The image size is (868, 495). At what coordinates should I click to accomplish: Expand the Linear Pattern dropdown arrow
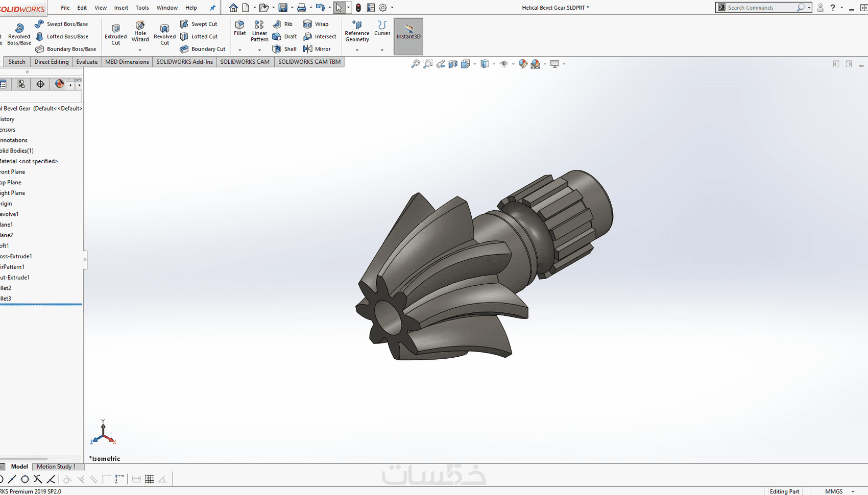point(259,50)
